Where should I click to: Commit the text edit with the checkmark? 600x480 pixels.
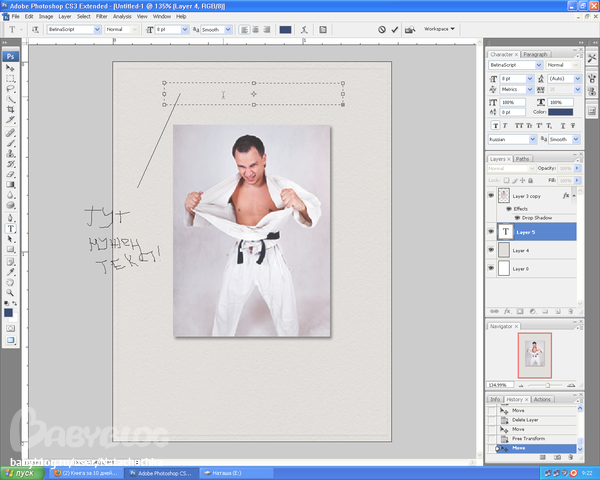pyautogui.click(x=395, y=30)
